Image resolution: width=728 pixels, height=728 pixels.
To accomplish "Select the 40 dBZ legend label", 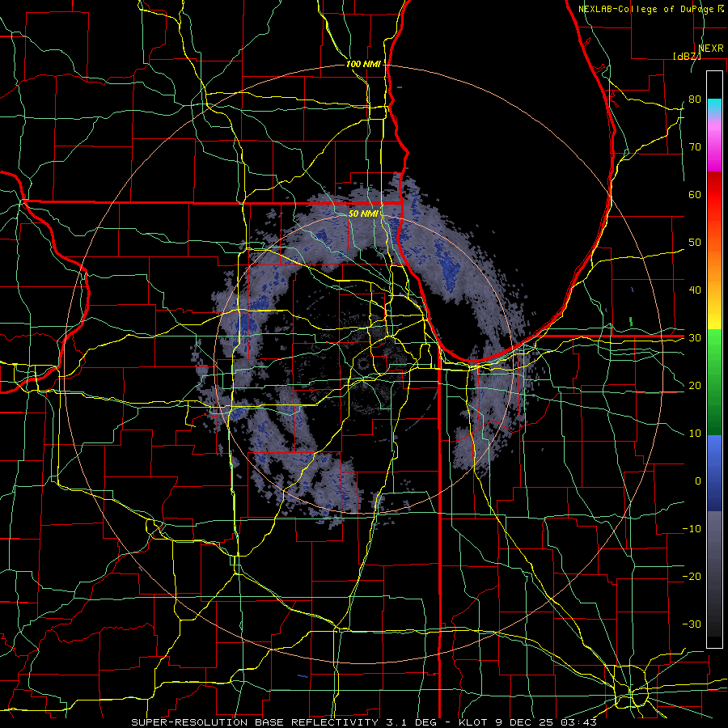I will coord(695,290).
